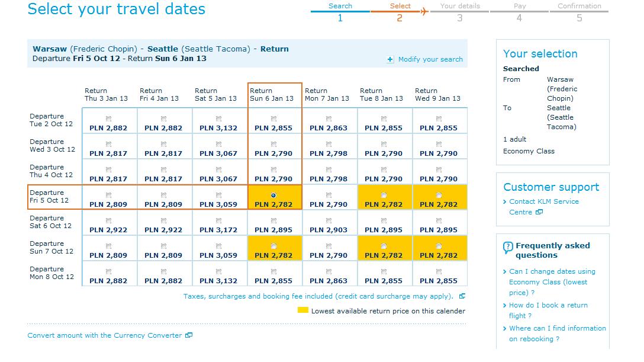
Task: Click external-link icon after Currency Converter text
Action: coord(189,335)
